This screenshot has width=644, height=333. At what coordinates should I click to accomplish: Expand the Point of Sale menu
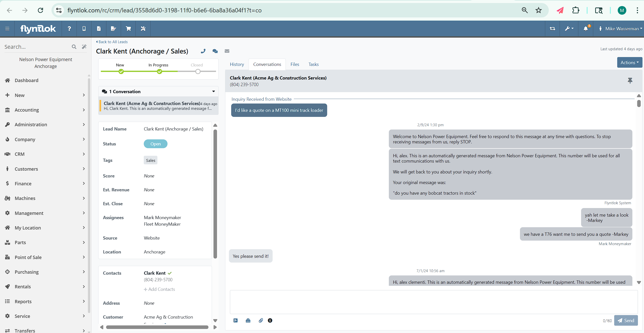point(45,257)
